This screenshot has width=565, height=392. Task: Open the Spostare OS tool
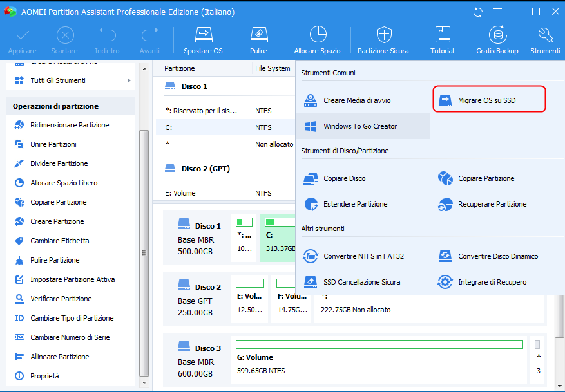203,41
